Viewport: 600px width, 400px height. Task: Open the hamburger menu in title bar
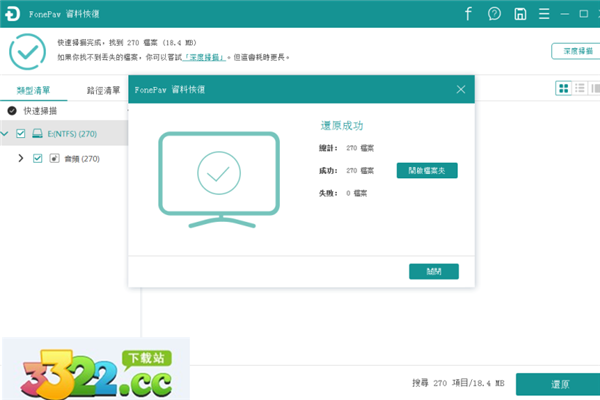[x=546, y=14]
